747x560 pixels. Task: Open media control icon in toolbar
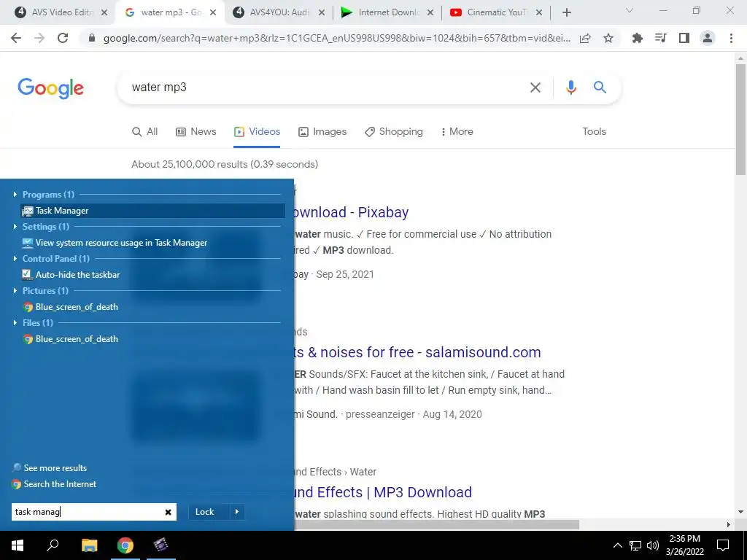coord(660,38)
